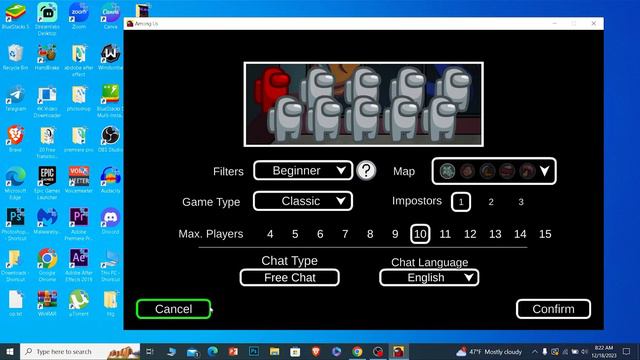This screenshot has width=640, height=360.
Task: Set Max. Players to 7
Action: click(x=345, y=234)
